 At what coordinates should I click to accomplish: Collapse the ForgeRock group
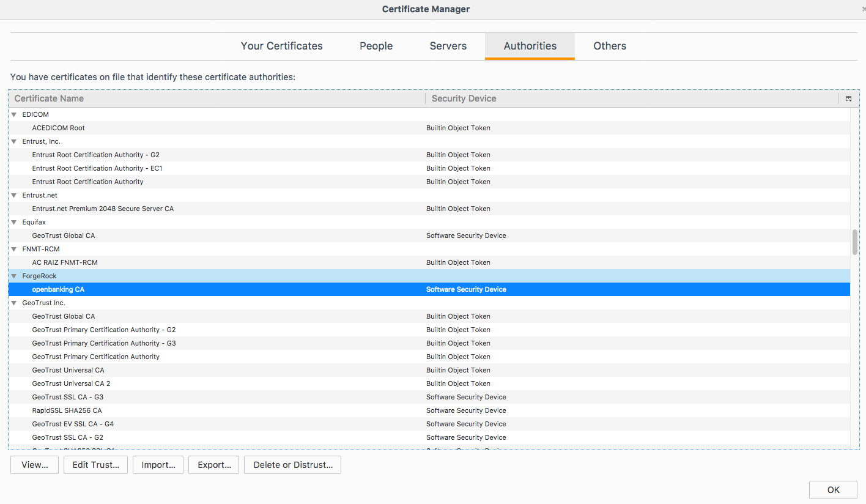[14, 276]
